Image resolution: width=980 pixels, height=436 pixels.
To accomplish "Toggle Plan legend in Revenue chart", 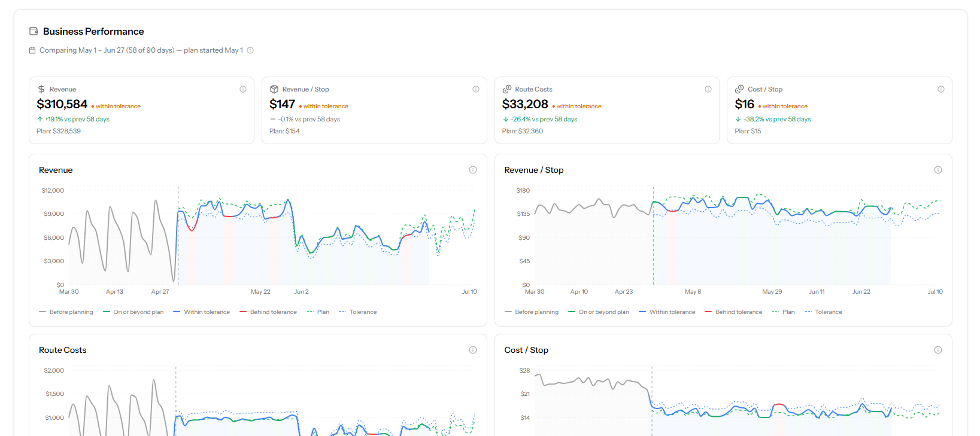I will 318,312.
